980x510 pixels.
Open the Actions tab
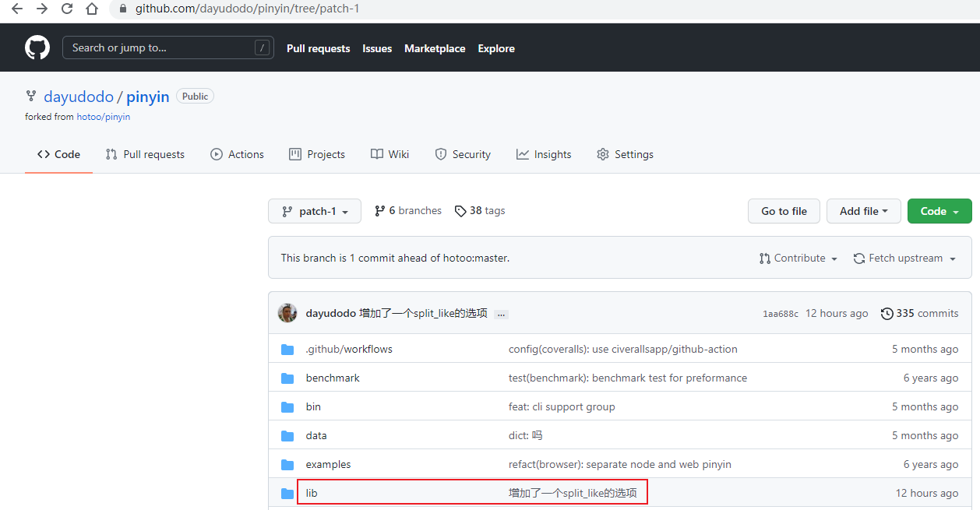[x=237, y=154]
